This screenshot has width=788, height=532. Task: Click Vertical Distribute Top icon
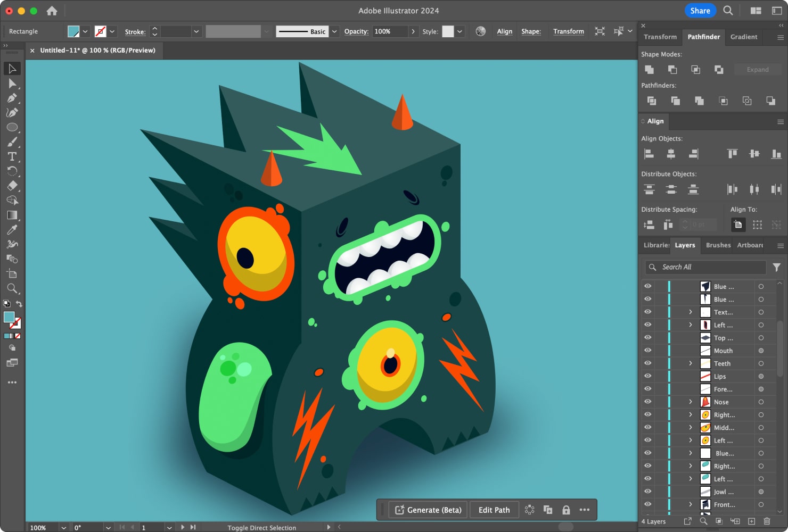(649, 189)
